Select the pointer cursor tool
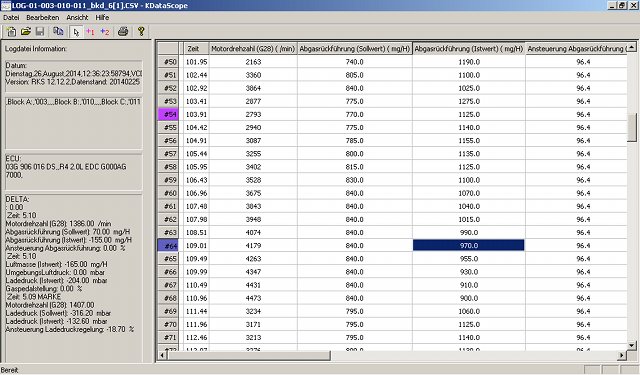 (76, 32)
